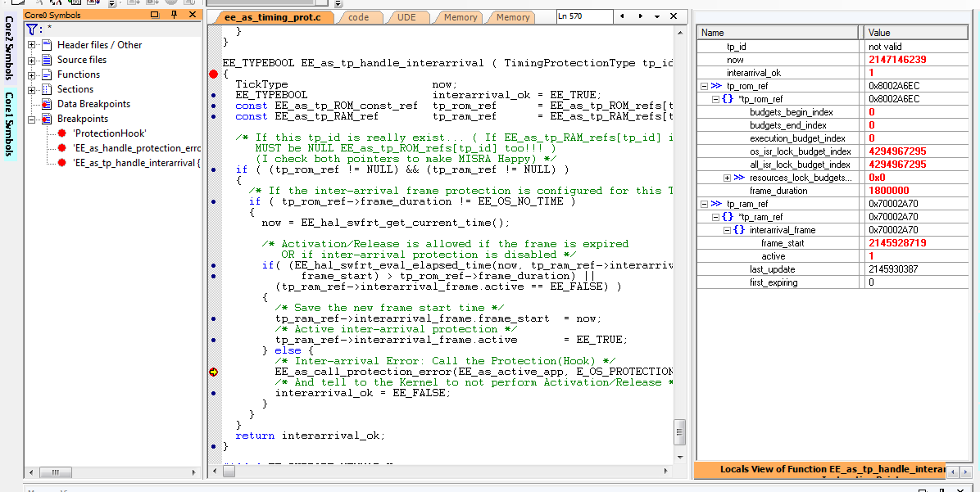Expand the Functions tree node
Viewport: 980px width, 492px height.
coord(31,75)
